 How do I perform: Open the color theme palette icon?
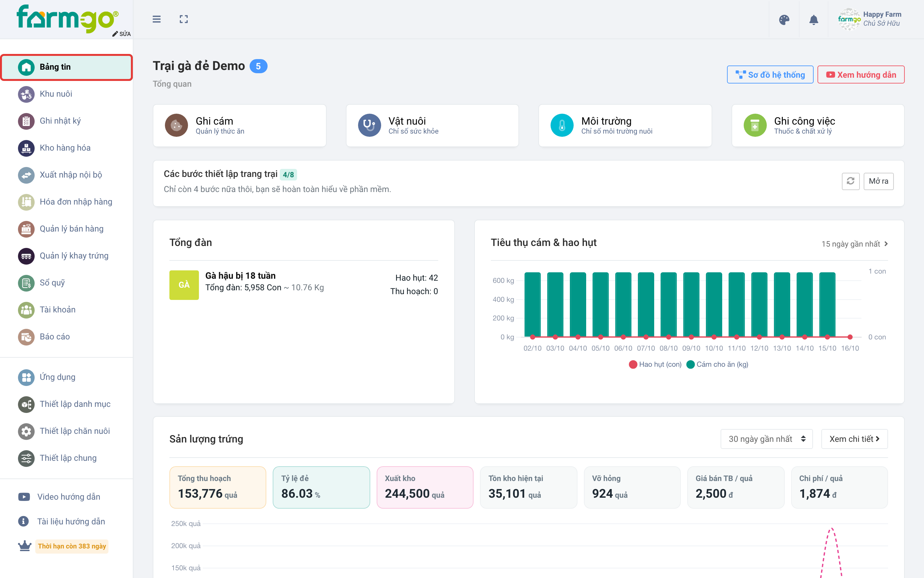click(x=784, y=20)
